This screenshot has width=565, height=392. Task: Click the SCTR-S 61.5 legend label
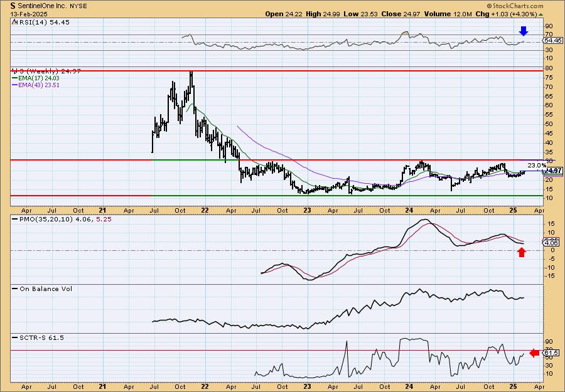[41, 337]
